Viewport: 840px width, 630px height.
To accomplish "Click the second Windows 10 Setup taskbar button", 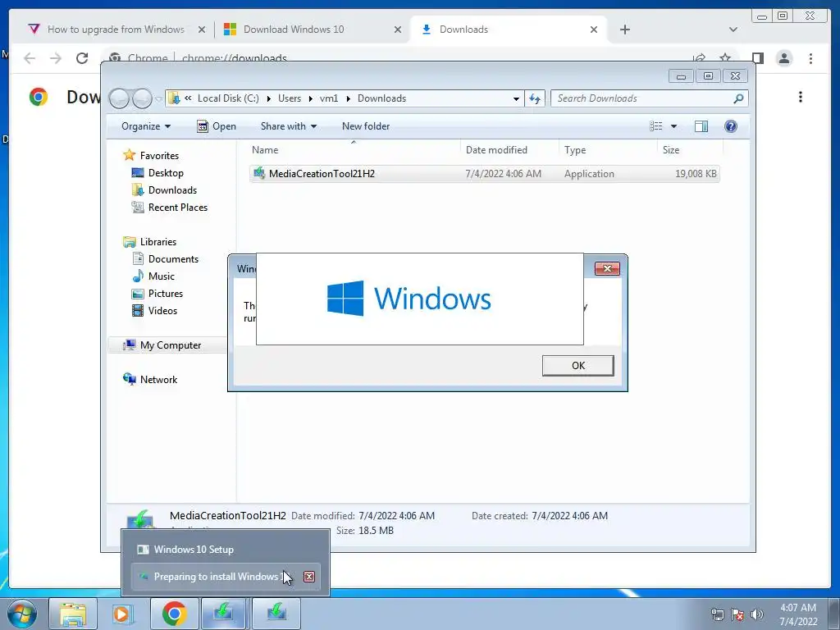I will click(276, 614).
